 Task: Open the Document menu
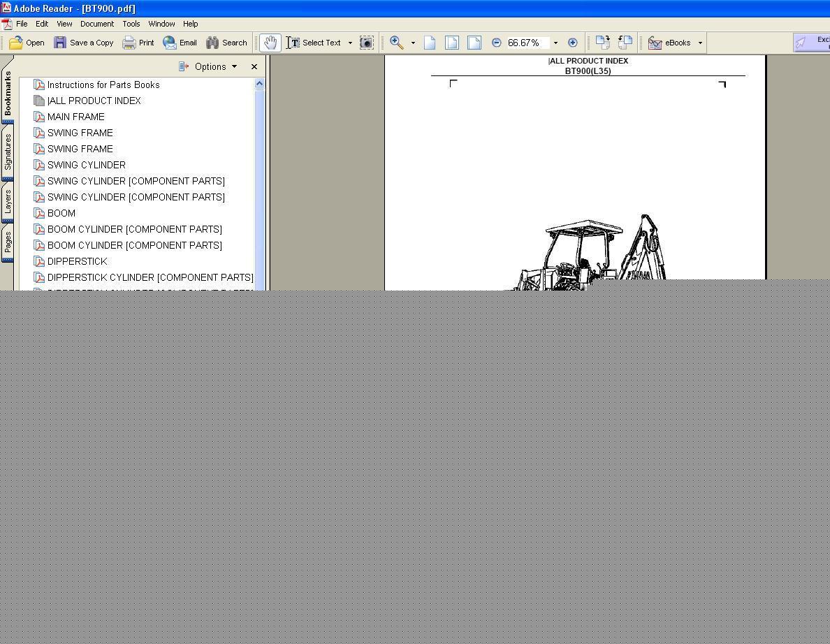coord(97,24)
